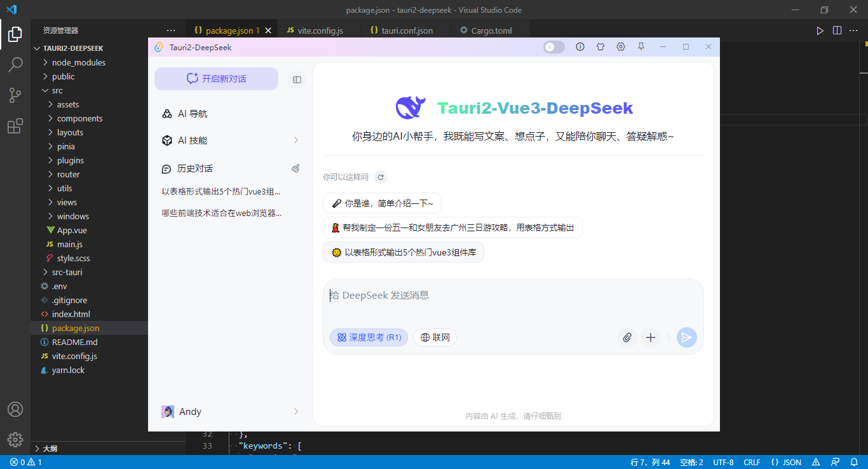
Task: Open the Source Control view in activity bar
Action: (x=15, y=95)
